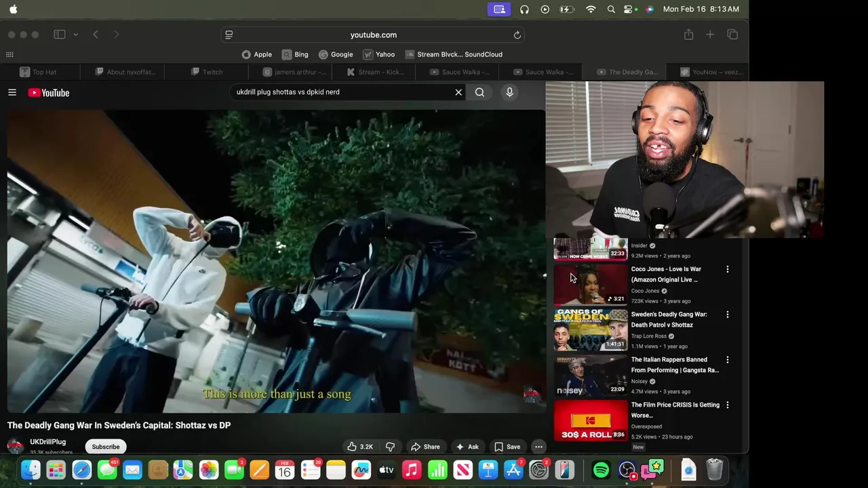Viewport: 868px width, 488px height.
Task: Open OBS in the Dock
Action: (627, 470)
